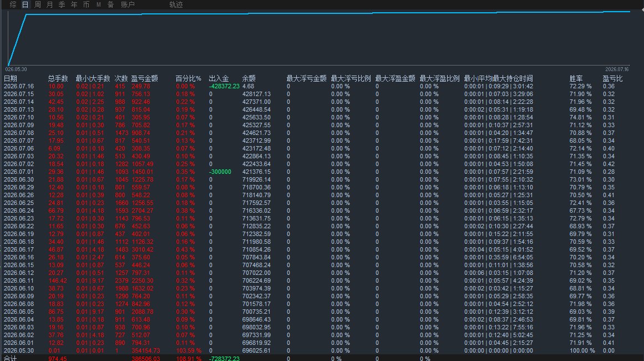Screen dimensions: 644x361
Task: Click the M icon tab
Action: click(99, 4)
